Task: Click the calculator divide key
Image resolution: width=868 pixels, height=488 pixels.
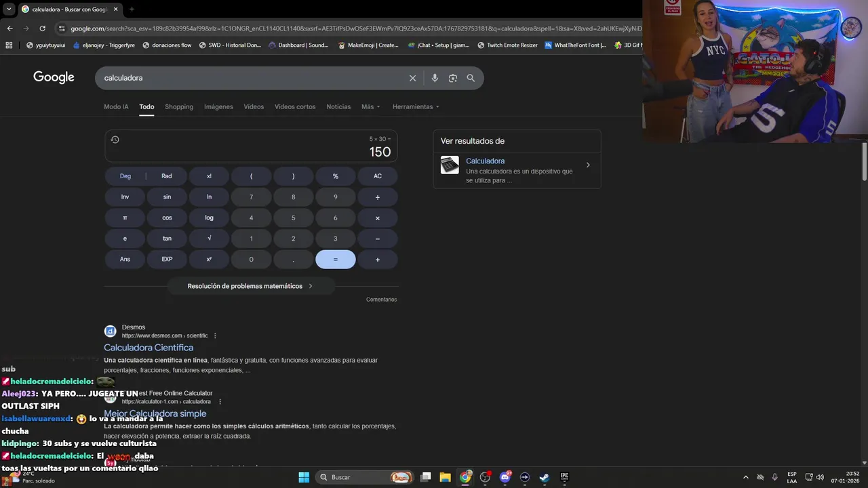Action: click(378, 197)
